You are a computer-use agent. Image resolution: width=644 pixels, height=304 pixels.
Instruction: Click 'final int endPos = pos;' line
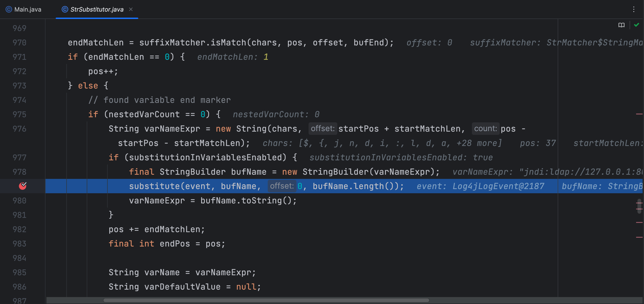167,244
